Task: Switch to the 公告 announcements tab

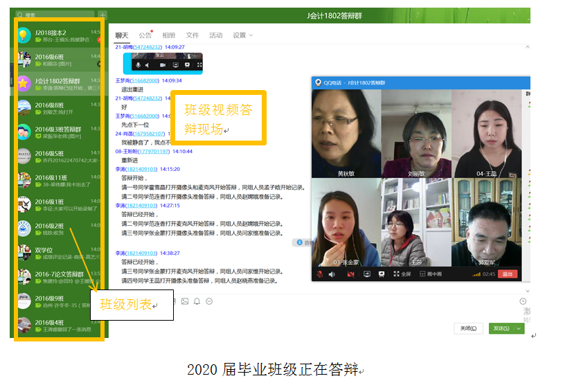Action: pyautogui.click(x=145, y=35)
